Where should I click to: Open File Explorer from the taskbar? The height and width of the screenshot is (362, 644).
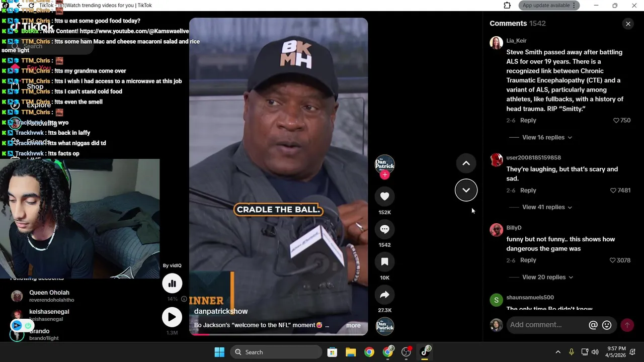(351, 352)
